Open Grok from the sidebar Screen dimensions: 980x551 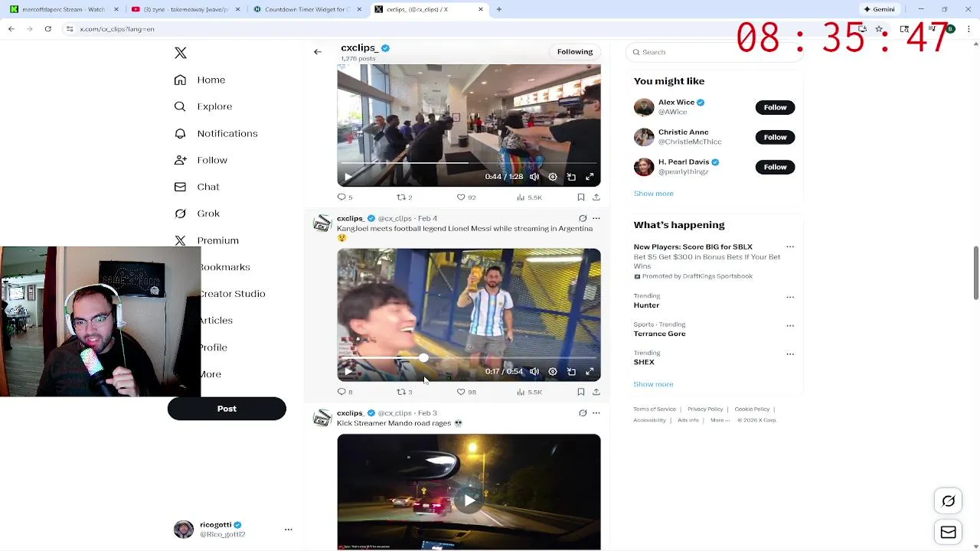(x=197, y=214)
